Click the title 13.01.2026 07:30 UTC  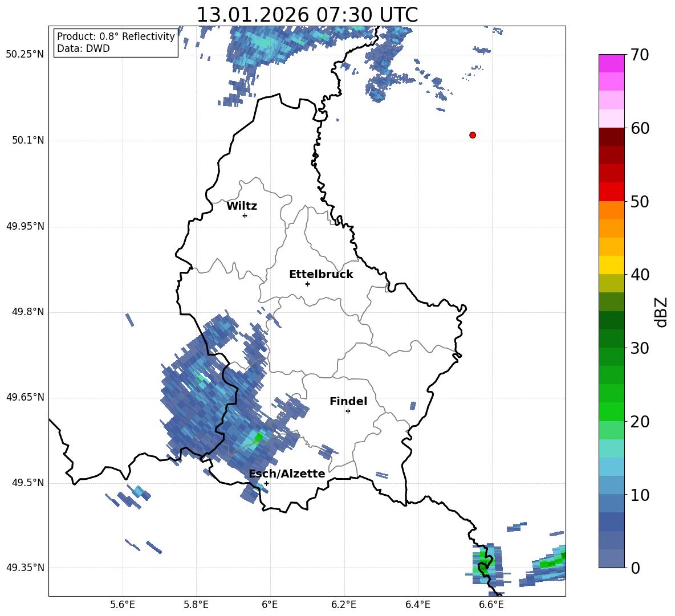[x=307, y=15]
